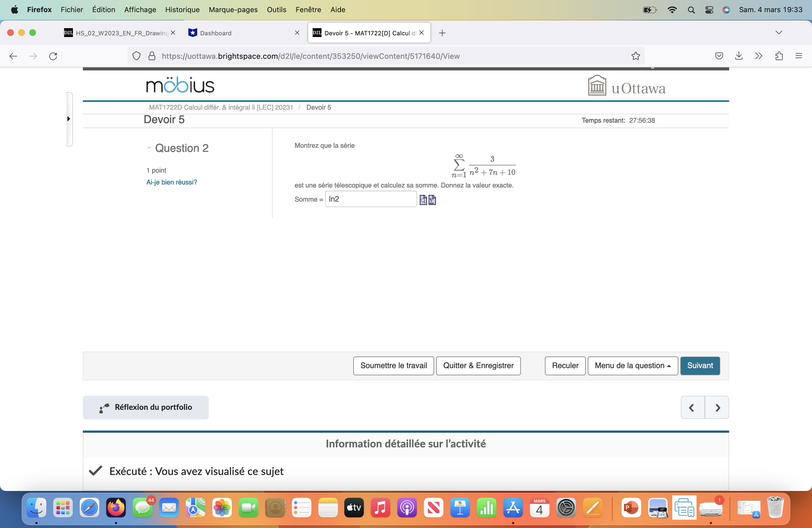Go to next question with Suivant
This screenshot has width=812, height=528.
point(700,366)
